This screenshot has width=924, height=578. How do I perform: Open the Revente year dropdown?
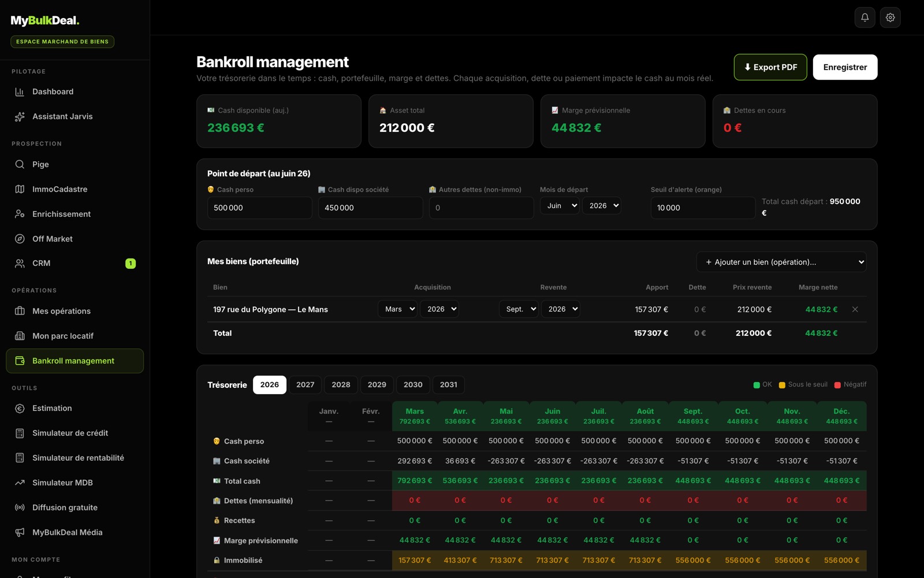coord(560,309)
